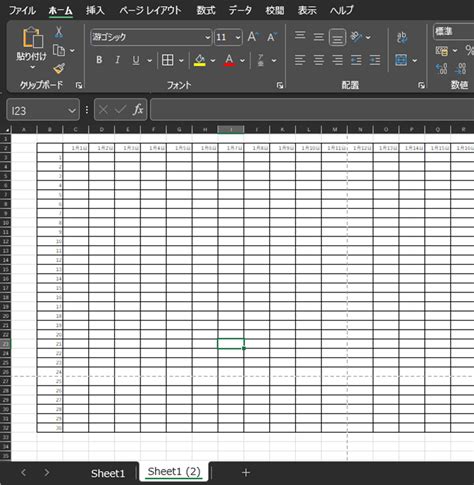Screen dimensions: 474x485
Task: Expand the Paste options arrow
Action: [x=32, y=68]
